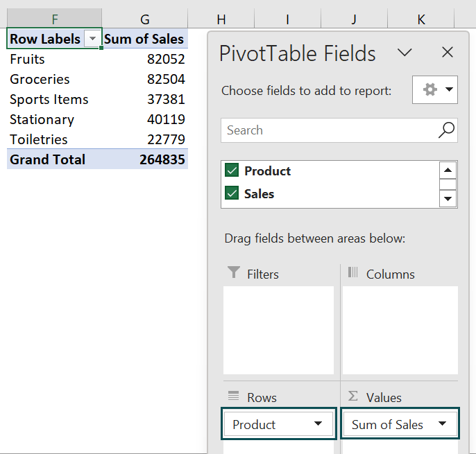Select column G header
The width and height of the screenshot is (476, 454).
[x=145, y=19]
